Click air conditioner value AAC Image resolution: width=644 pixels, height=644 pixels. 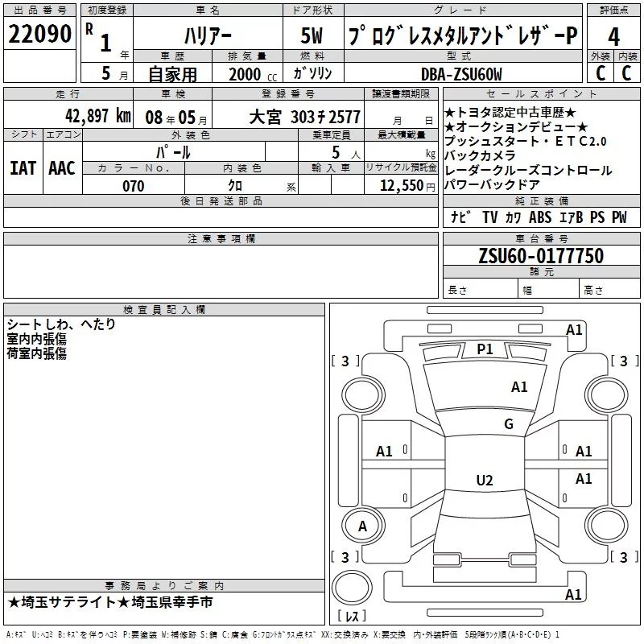(x=62, y=168)
